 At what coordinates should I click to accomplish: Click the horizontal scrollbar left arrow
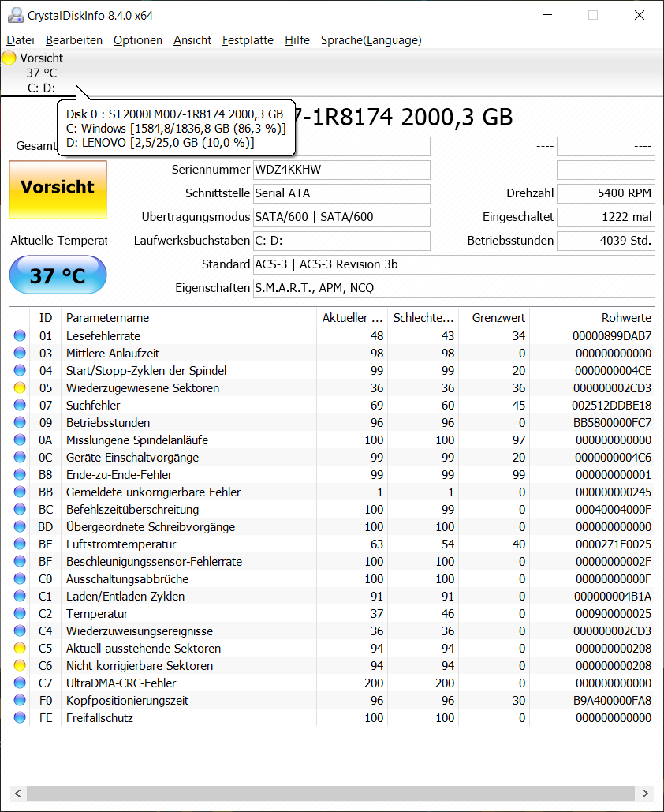coord(17,793)
